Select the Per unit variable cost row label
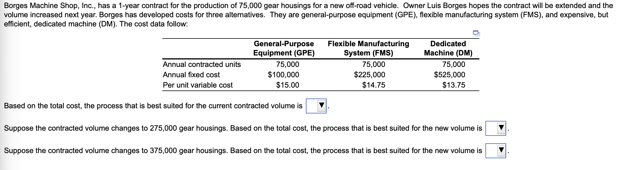This screenshot has width=644, height=170. tap(197, 85)
